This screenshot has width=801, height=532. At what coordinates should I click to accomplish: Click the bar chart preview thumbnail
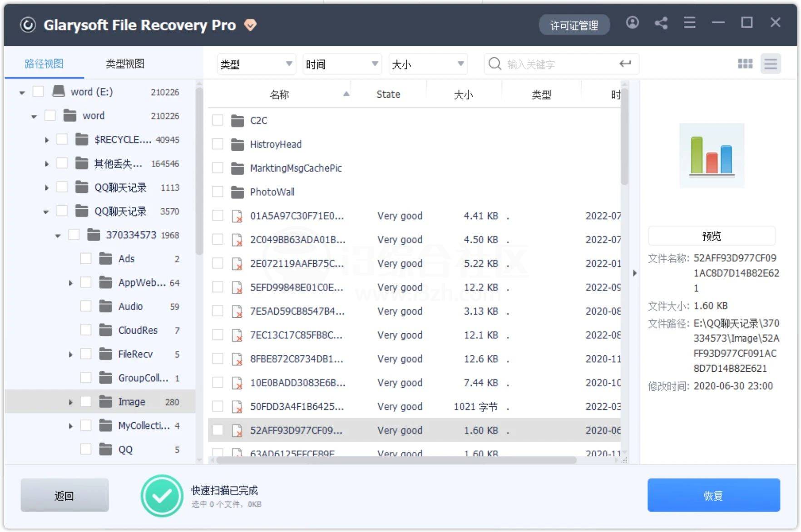point(712,156)
